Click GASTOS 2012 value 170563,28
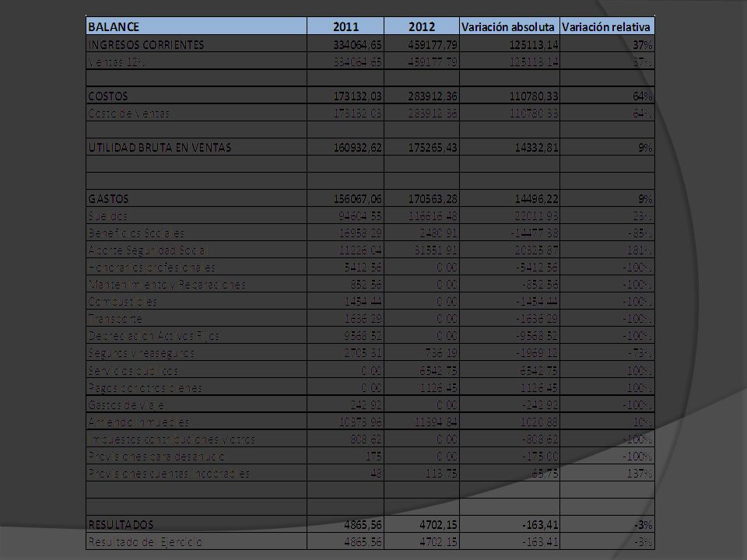Image resolution: width=747 pixels, height=560 pixels. point(433,199)
